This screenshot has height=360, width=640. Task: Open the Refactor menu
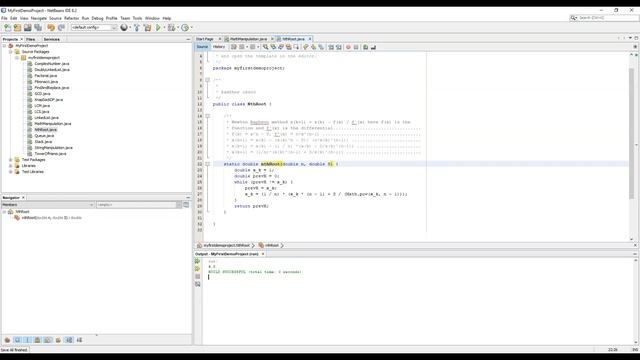coord(71,18)
